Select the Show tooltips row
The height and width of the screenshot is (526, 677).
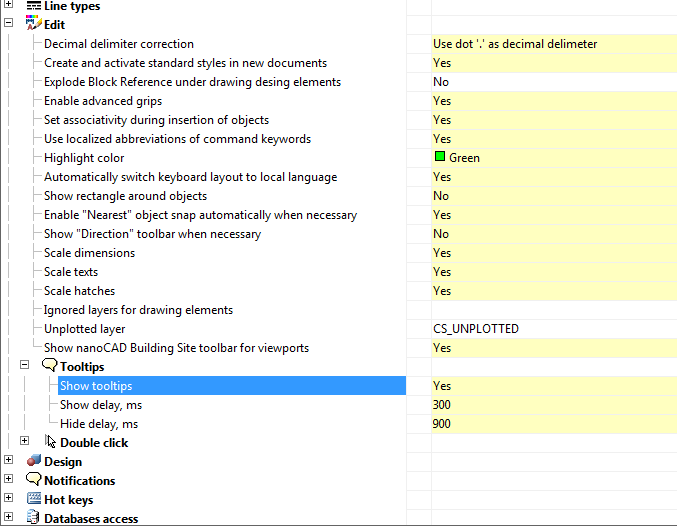click(x=96, y=386)
